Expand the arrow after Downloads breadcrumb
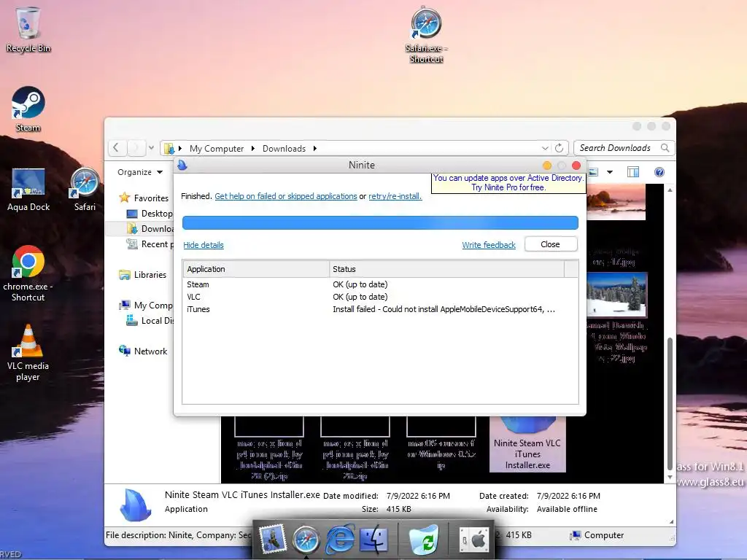This screenshot has width=747, height=560. click(315, 149)
